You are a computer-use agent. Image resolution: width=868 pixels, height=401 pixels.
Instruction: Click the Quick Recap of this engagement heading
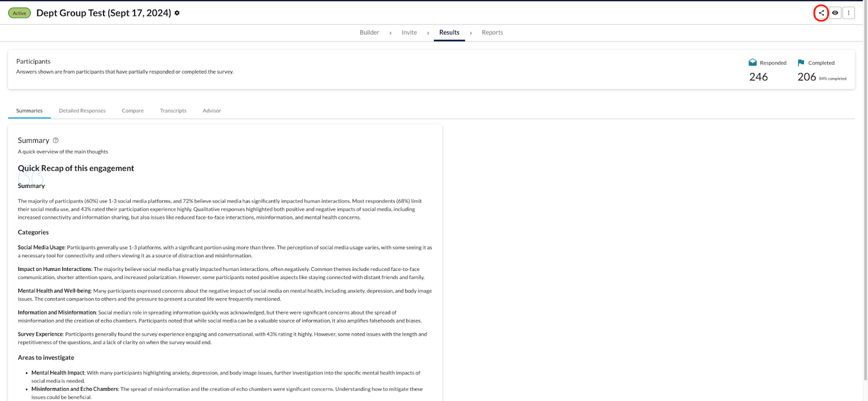tap(76, 168)
